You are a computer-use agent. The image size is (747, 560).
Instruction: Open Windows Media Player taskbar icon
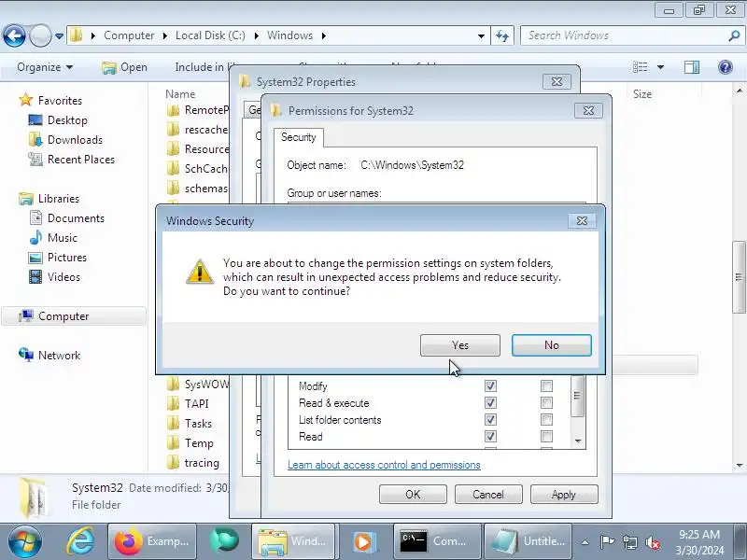click(x=364, y=541)
